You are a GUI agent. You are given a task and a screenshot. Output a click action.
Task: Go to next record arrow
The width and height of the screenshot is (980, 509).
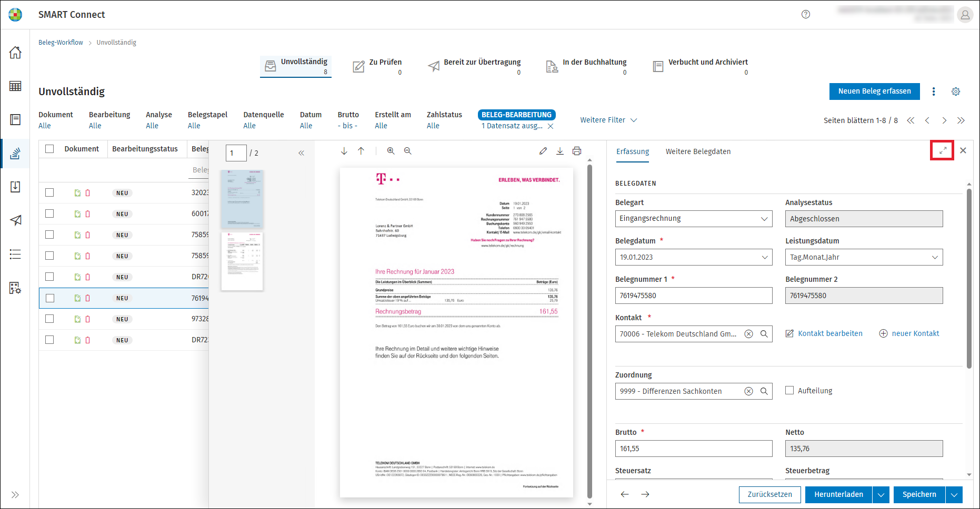[x=645, y=494]
